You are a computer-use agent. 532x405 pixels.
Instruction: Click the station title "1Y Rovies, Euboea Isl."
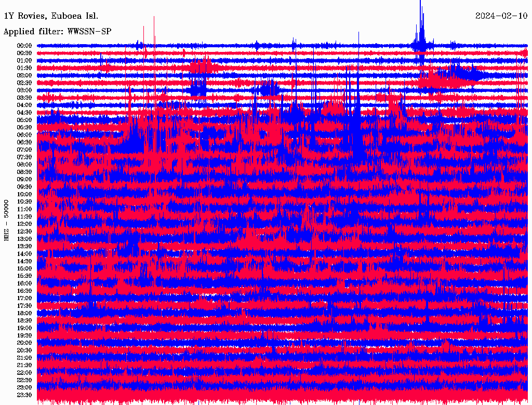coord(50,16)
